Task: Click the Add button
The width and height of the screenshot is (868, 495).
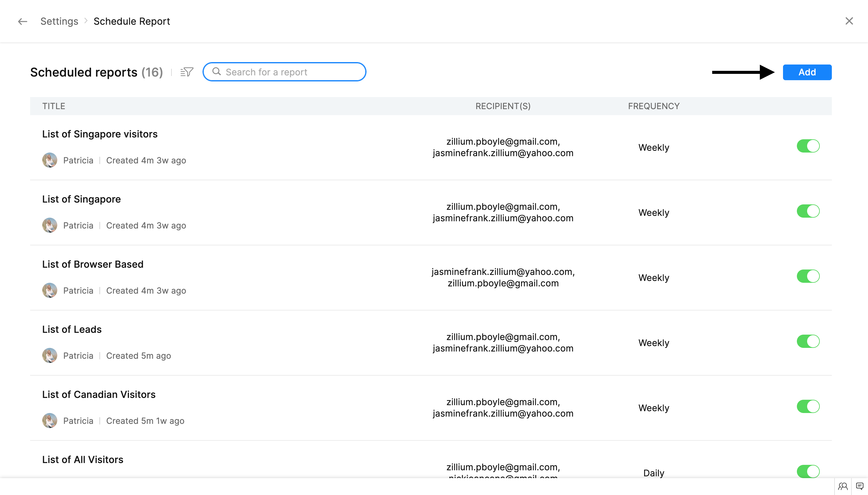Action: click(x=807, y=72)
